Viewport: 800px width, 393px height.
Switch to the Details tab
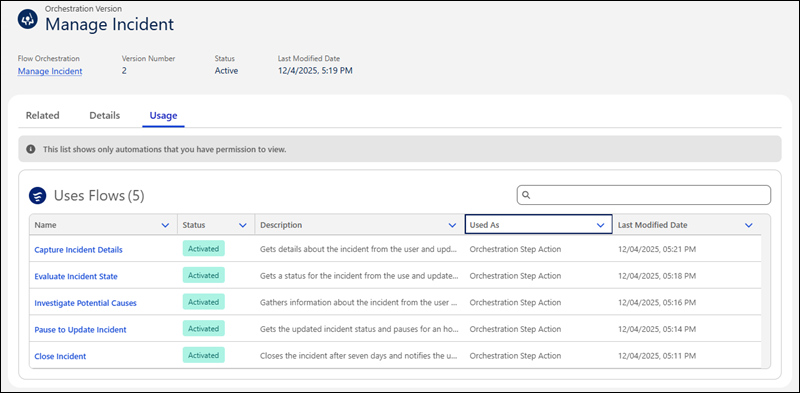[105, 115]
